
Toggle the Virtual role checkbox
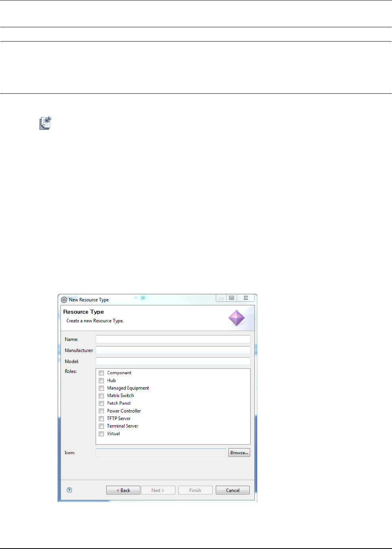102,434
